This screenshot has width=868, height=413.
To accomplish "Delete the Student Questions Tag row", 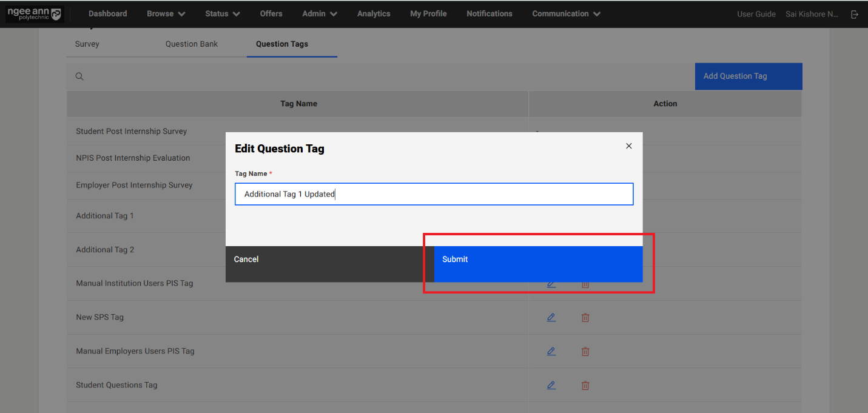I will point(585,385).
